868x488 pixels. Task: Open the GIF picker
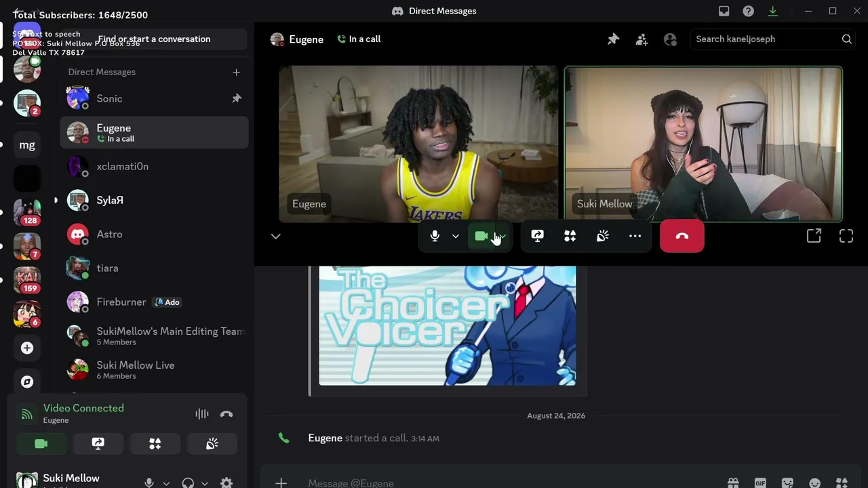[x=760, y=483]
